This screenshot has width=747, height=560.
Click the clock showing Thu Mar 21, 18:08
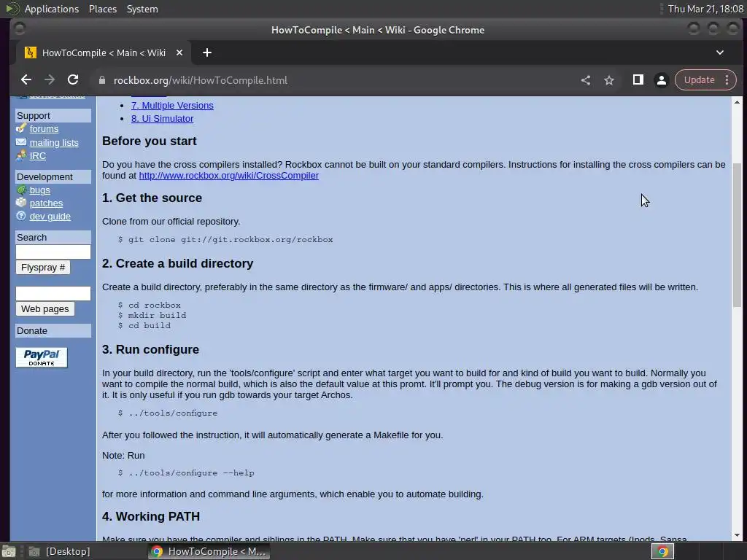(x=705, y=9)
